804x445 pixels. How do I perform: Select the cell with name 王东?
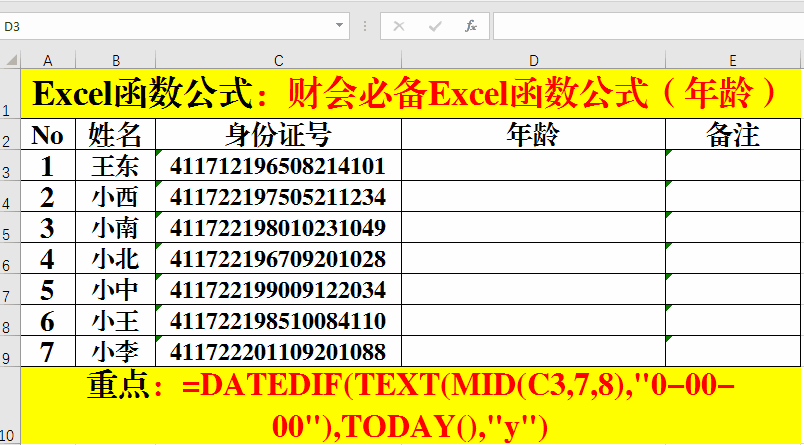(x=115, y=166)
